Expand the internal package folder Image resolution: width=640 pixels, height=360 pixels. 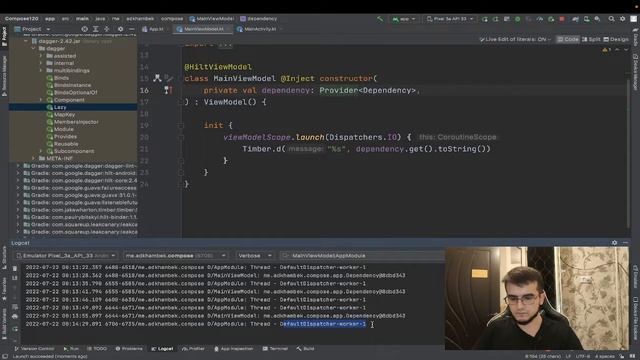coord(41,63)
